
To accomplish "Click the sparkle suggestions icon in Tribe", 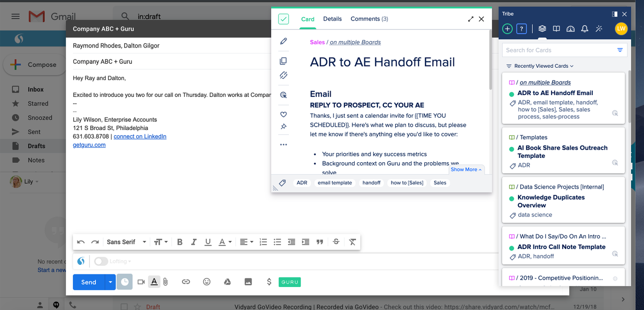I will pos(599,29).
